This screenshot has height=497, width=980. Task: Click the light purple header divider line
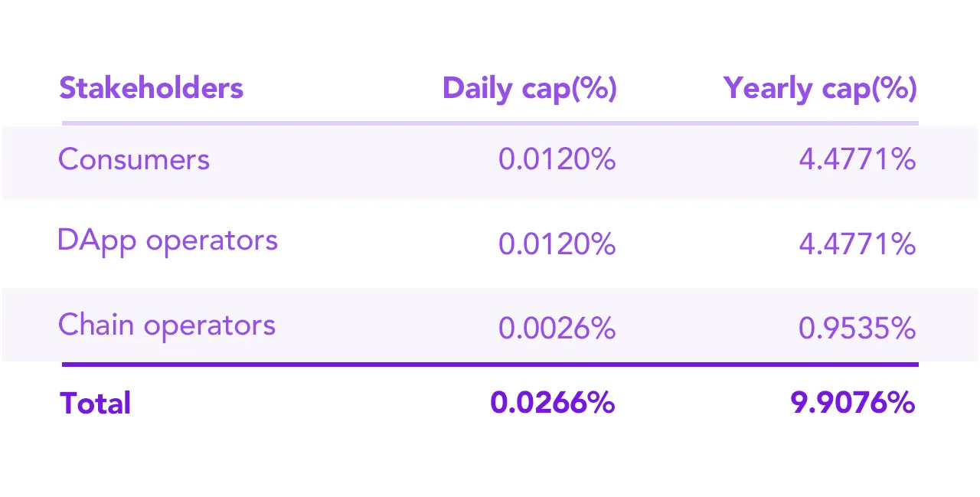[x=490, y=123]
